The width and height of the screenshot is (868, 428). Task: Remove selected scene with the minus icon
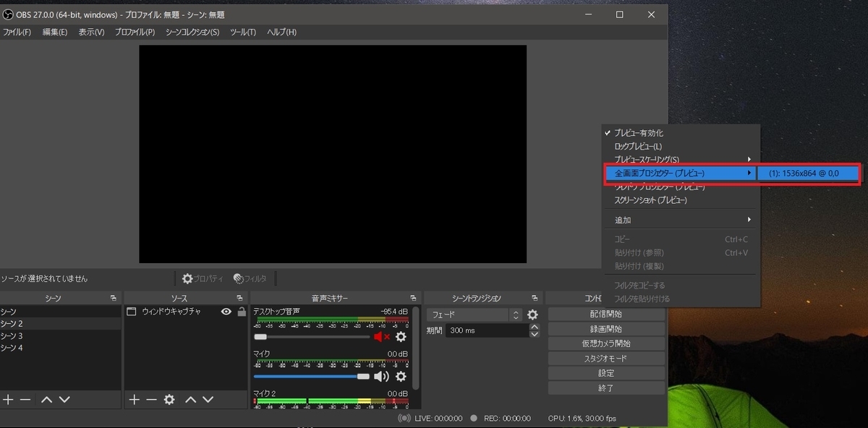point(25,399)
